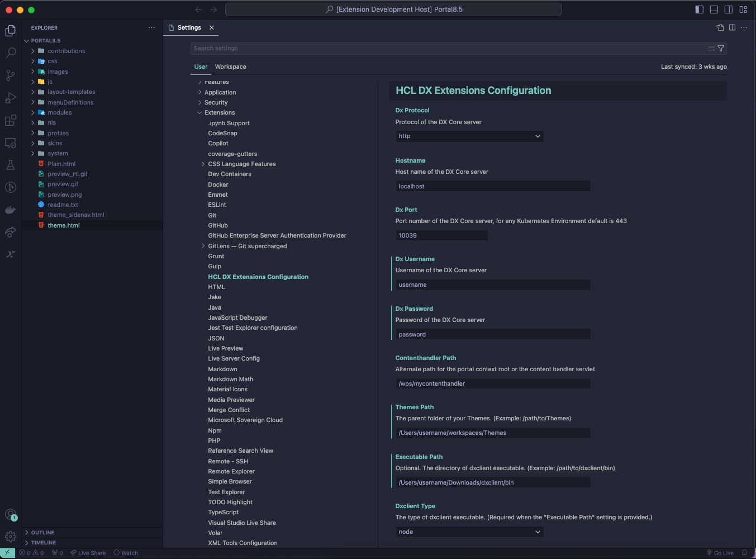Click the Accounts icon with notification badge
The height and width of the screenshot is (559, 756).
(x=10, y=514)
